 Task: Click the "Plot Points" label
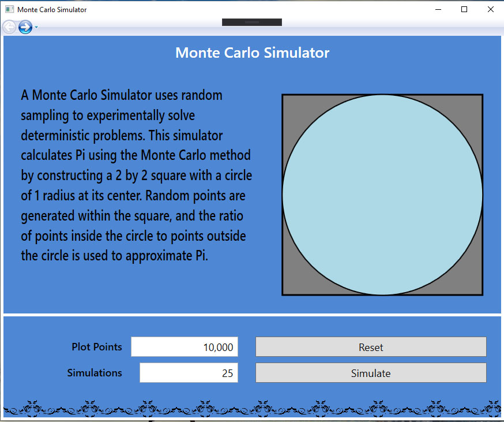pyautogui.click(x=97, y=347)
